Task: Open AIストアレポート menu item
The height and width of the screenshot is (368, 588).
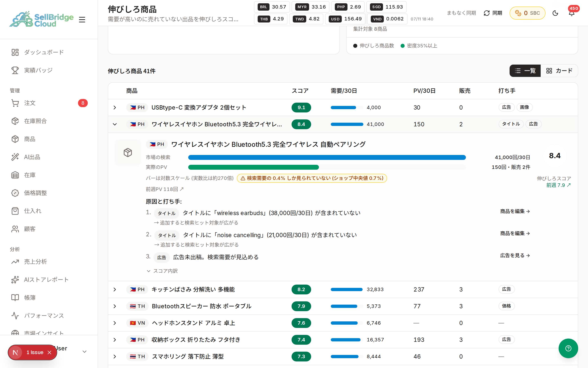Action: [49, 280]
